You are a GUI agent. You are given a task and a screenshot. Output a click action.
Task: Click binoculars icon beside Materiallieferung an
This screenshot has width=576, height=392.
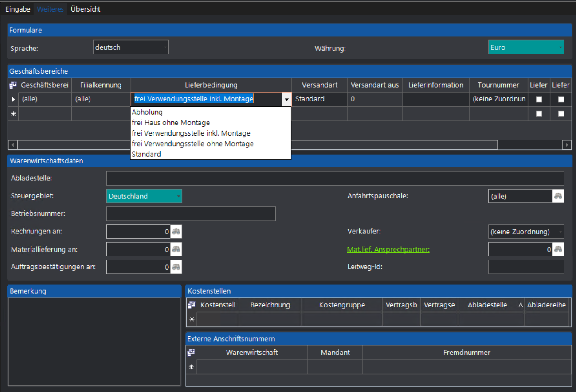tap(176, 249)
